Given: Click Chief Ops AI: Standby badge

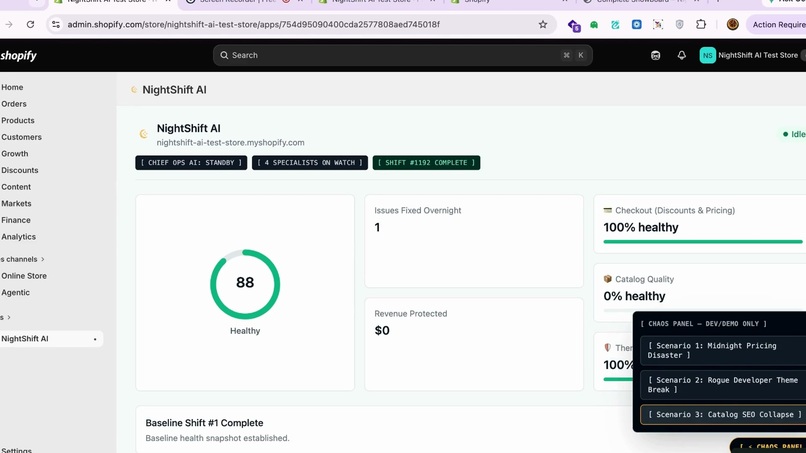Looking at the screenshot, I should coord(191,162).
